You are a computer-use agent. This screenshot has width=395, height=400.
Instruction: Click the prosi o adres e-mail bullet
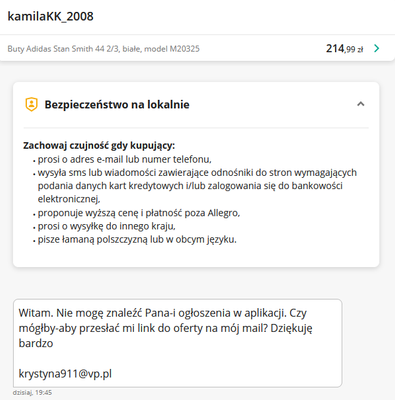click(124, 159)
